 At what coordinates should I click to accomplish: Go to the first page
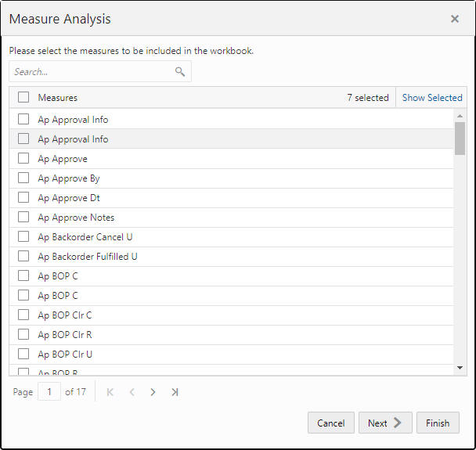[110, 392]
